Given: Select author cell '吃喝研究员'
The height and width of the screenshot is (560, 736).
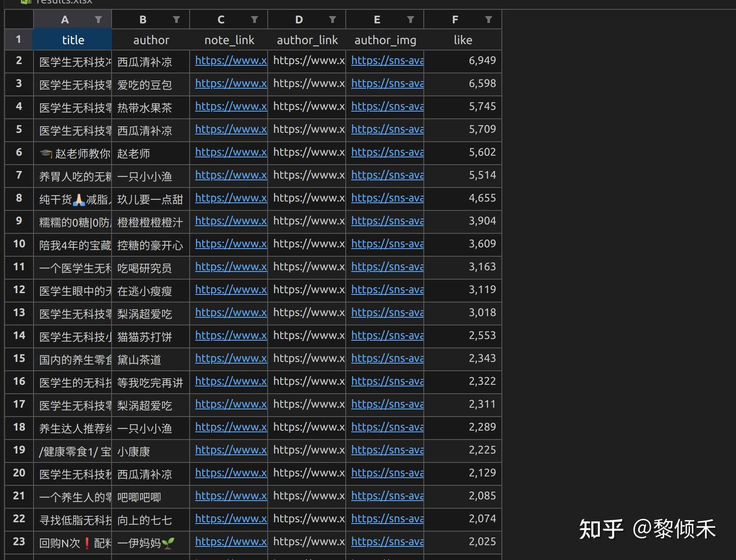Looking at the screenshot, I should click(x=151, y=267).
